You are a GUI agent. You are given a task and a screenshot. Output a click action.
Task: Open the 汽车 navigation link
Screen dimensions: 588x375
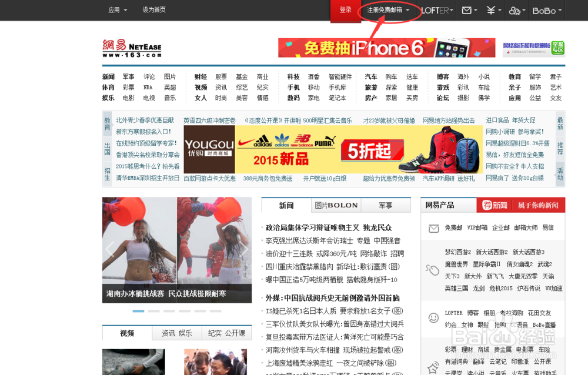click(371, 77)
